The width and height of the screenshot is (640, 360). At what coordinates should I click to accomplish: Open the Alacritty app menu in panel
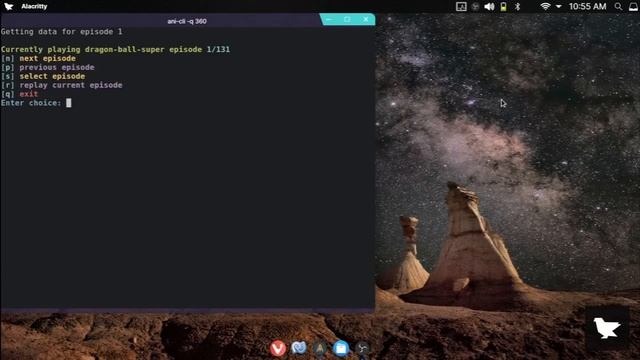click(x=34, y=7)
